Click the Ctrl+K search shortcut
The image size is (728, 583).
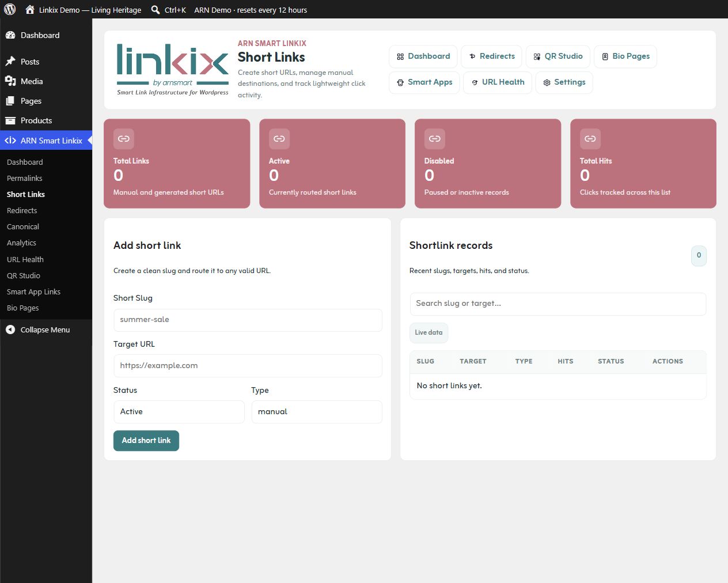pos(175,10)
